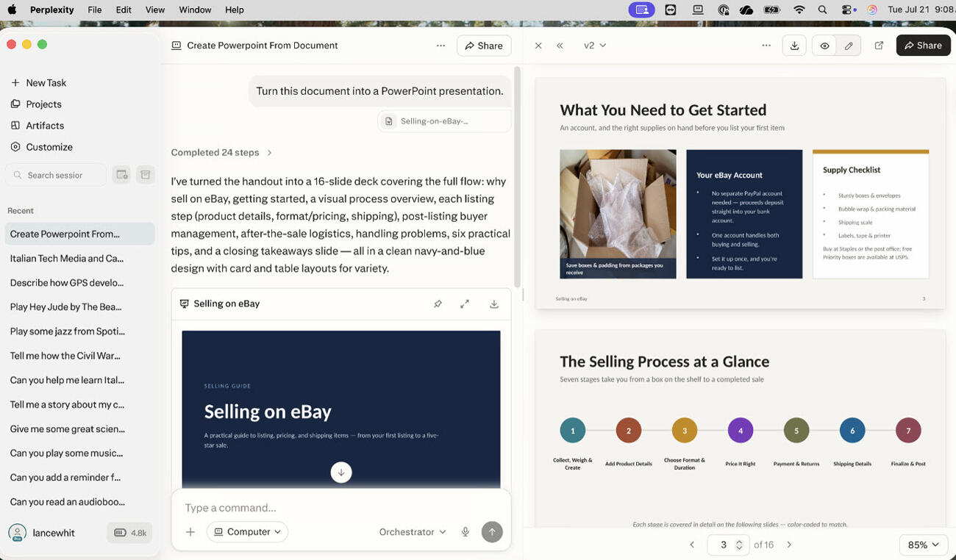Switch to pencil edit mode
This screenshot has height=560, width=956.
(849, 46)
